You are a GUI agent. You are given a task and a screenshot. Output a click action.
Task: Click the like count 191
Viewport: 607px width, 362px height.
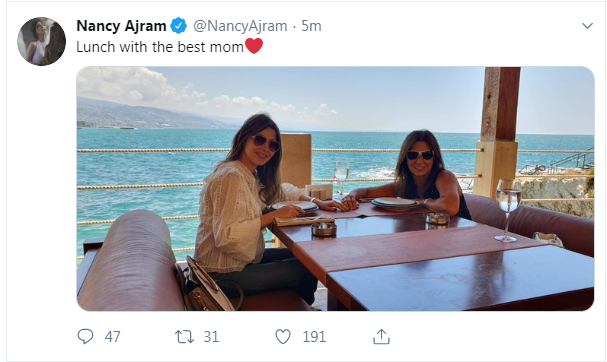click(x=314, y=336)
